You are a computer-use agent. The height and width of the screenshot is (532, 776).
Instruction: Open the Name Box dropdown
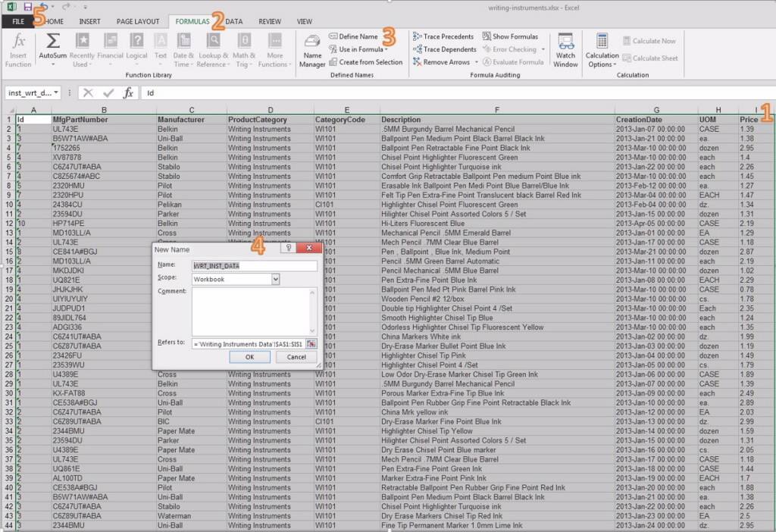pos(58,93)
